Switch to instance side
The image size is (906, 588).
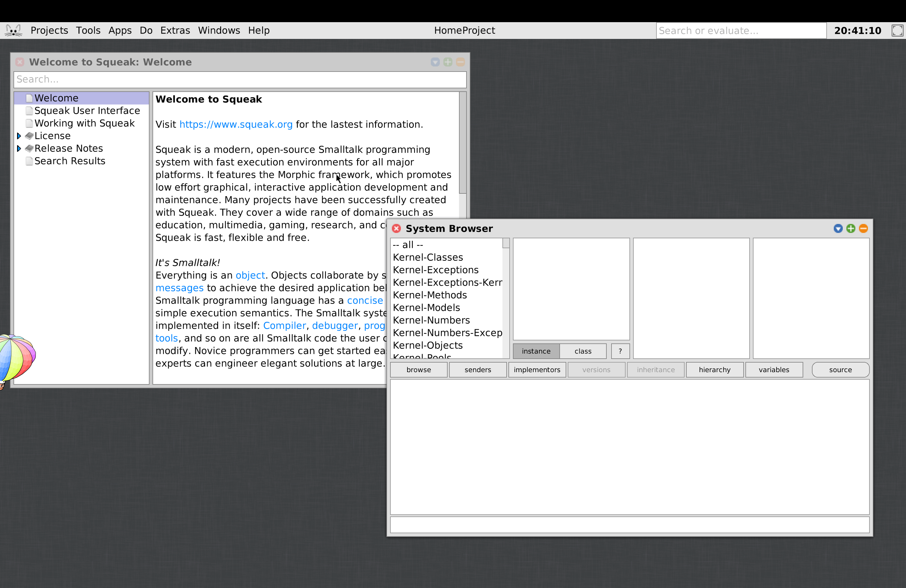pyautogui.click(x=536, y=351)
